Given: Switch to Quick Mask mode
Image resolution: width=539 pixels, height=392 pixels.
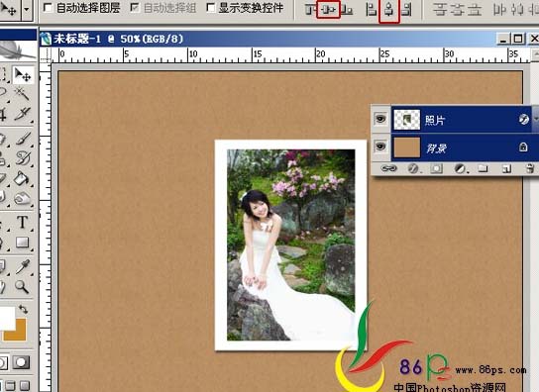Looking at the screenshot, I should click(x=21, y=362).
